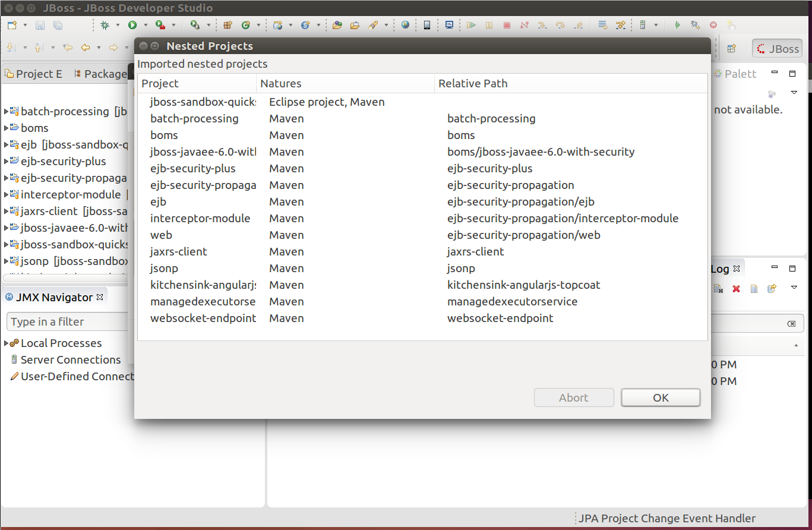The height and width of the screenshot is (530, 812).
Task: Click the Save All icon
Action: pos(58,25)
